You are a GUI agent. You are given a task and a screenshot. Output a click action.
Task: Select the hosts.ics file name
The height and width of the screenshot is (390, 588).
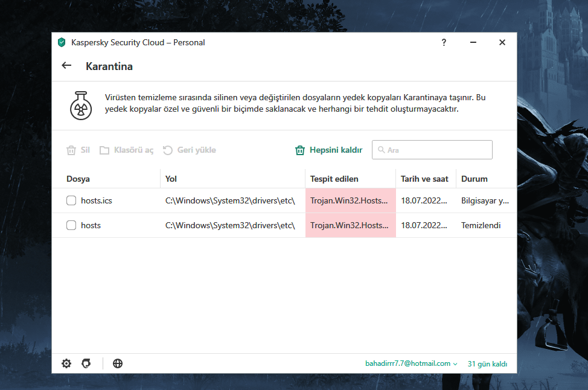point(97,200)
